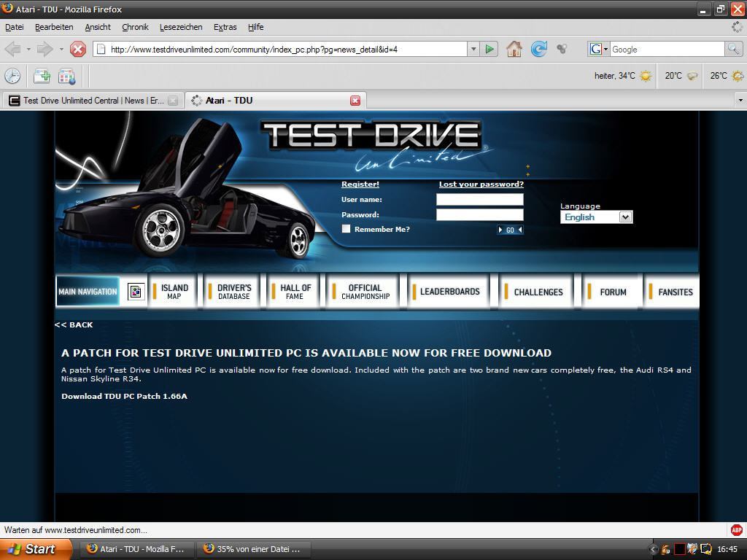747x560 pixels.
Task: Open Hall of Fame navigation button
Action: tap(295, 292)
